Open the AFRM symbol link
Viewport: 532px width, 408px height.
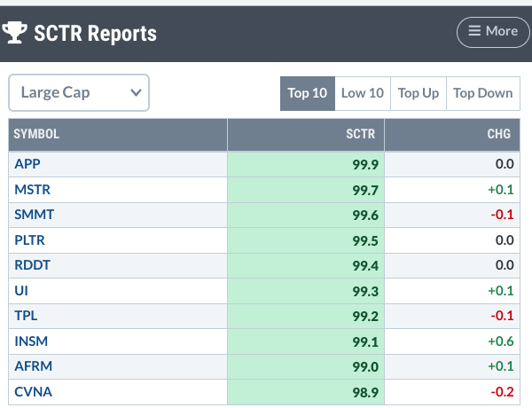pyautogui.click(x=34, y=366)
